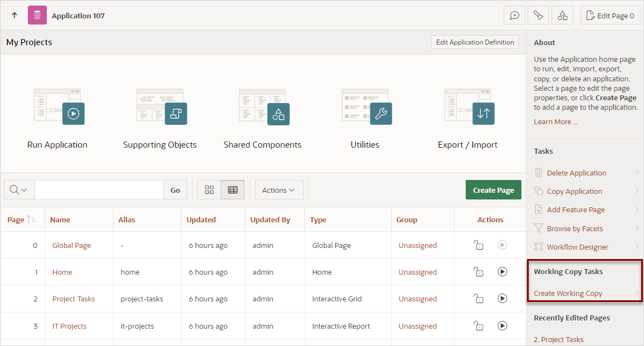Click the Create Page button
The width and height of the screenshot is (644, 346).
tap(493, 189)
